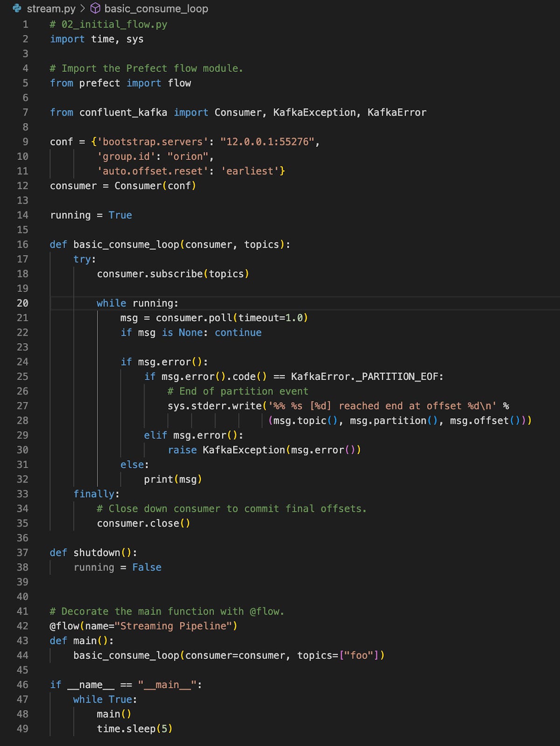Image resolution: width=560 pixels, height=746 pixels.
Task: Click 'elif msg.error():' on line 29
Action: pyautogui.click(x=194, y=435)
